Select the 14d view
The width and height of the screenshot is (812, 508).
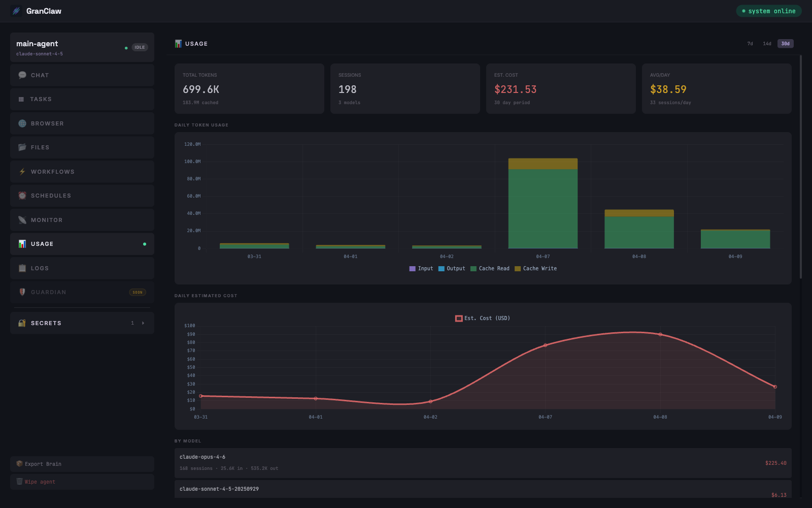(x=766, y=44)
